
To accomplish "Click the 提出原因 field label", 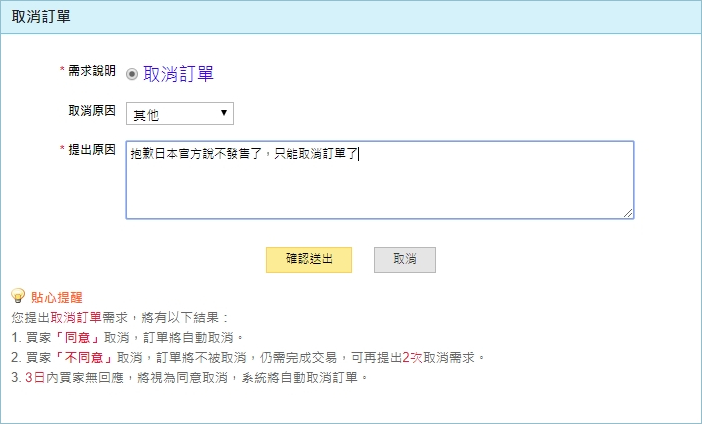I will 92,150.
